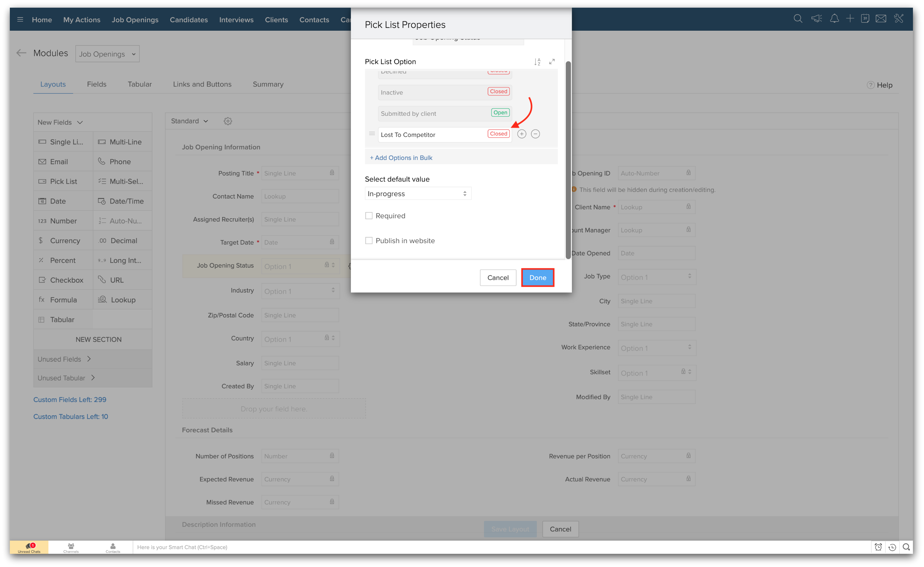Image resolution: width=924 pixels, height=567 pixels.
Task: Enable the Required checkbox
Action: pos(369,216)
